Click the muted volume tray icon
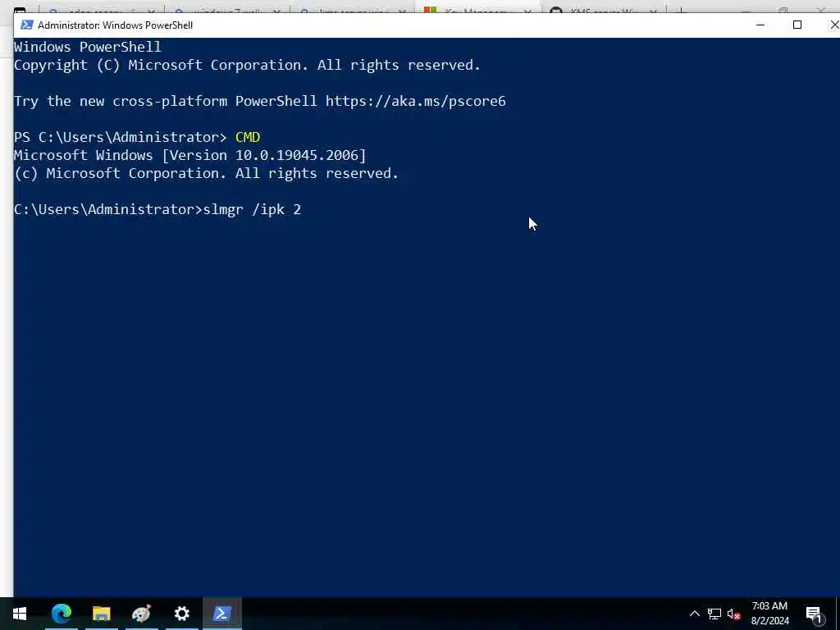The height and width of the screenshot is (630, 840). (734, 614)
